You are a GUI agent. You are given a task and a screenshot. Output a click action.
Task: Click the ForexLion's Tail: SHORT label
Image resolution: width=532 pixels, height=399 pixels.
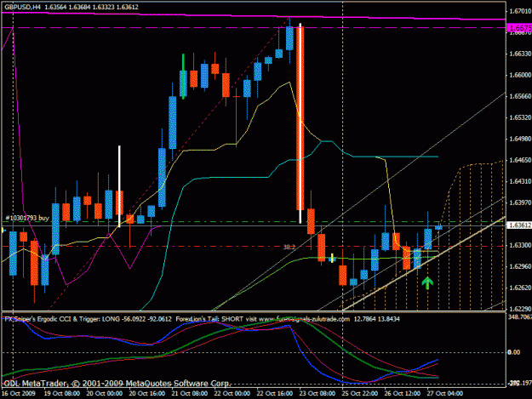click(x=209, y=319)
